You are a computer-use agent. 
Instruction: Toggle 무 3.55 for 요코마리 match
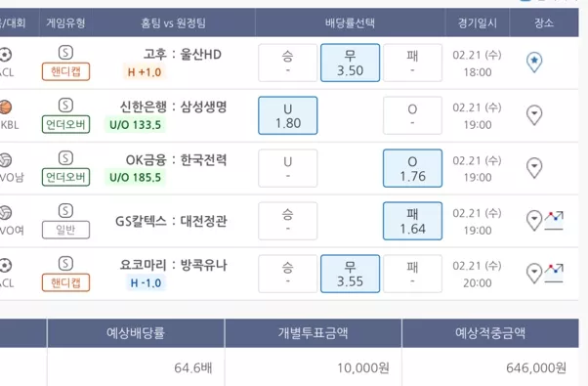(350, 274)
